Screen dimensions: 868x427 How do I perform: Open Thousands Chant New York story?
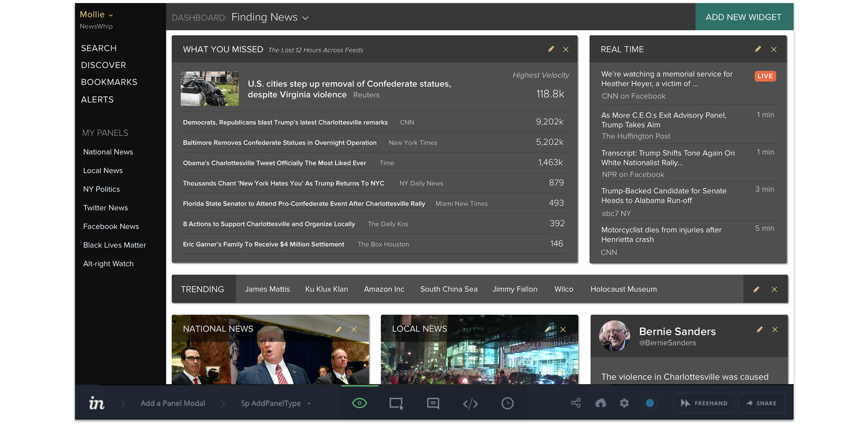click(x=283, y=183)
